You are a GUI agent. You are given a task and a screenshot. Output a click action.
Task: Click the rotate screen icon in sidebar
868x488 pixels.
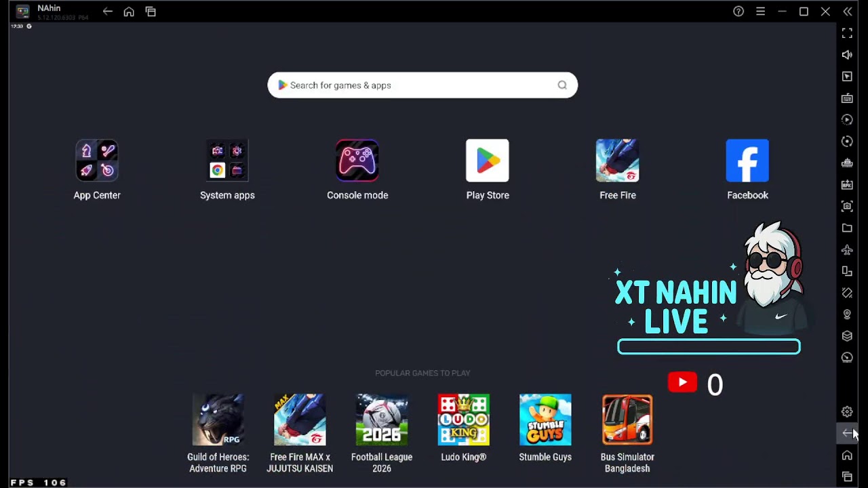pos(847,271)
